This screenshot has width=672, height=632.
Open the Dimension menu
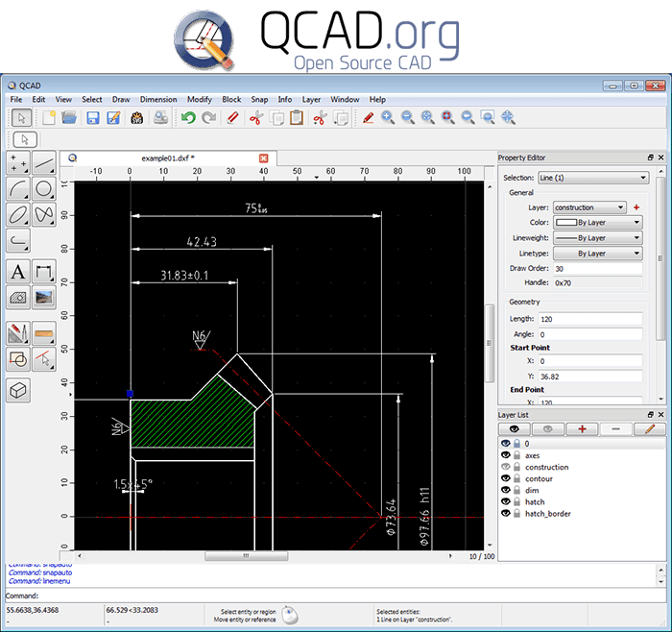coord(158,100)
